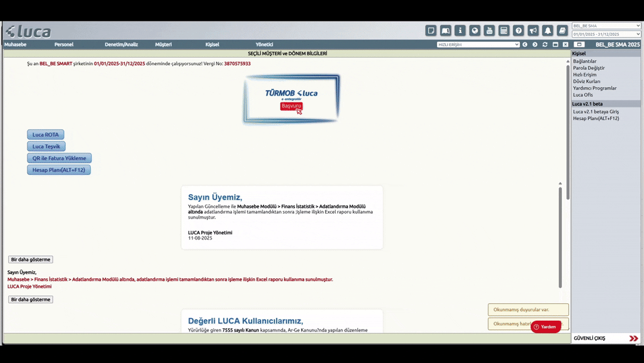Click QR ile Fatura Yükleme button
Image resolution: width=644 pixels, height=363 pixels.
(59, 158)
